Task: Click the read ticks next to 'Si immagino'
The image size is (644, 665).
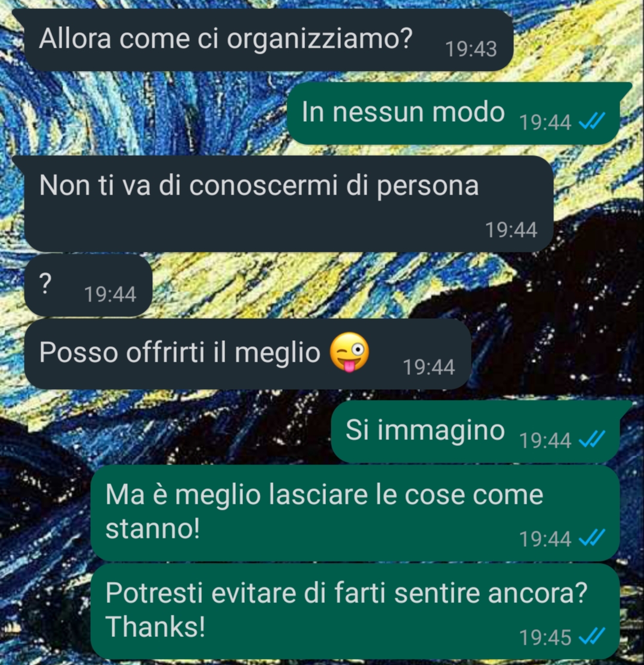Action: pyautogui.click(x=592, y=439)
